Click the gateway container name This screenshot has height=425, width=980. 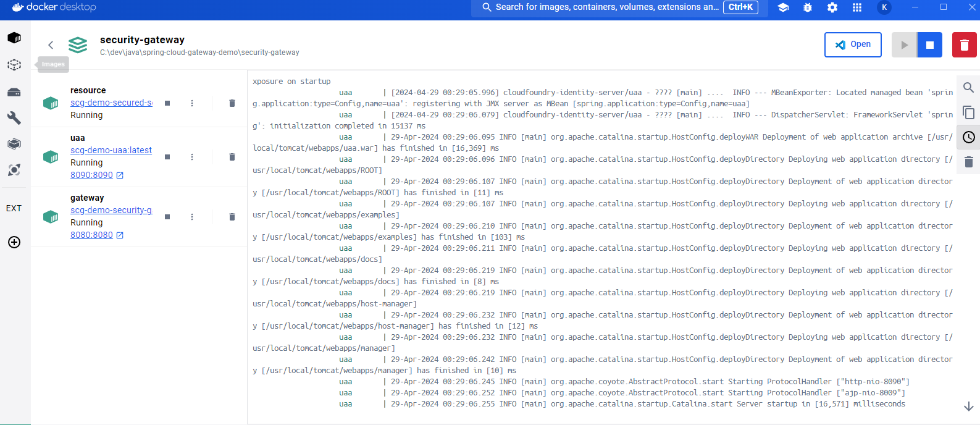click(87, 198)
